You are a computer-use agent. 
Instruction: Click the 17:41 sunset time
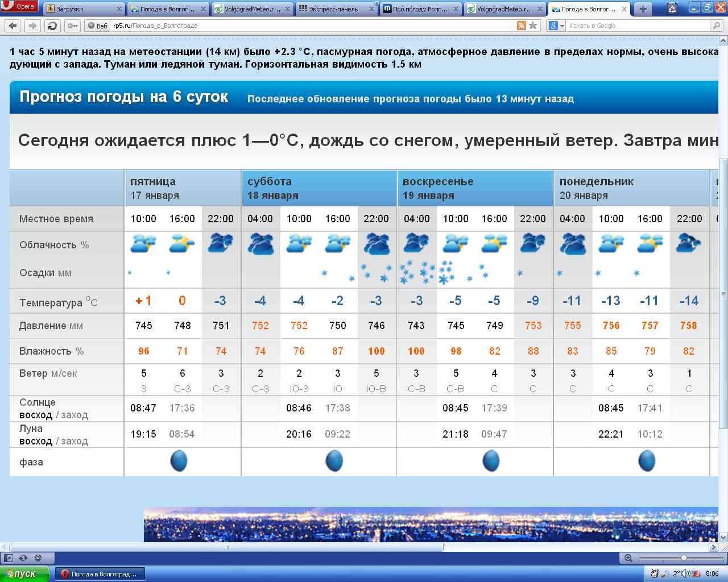pyautogui.click(x=650, y=408)
